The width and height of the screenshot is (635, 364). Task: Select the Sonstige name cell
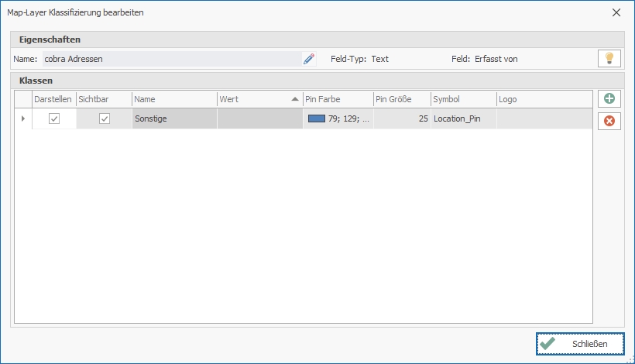(x=174, y=118)
